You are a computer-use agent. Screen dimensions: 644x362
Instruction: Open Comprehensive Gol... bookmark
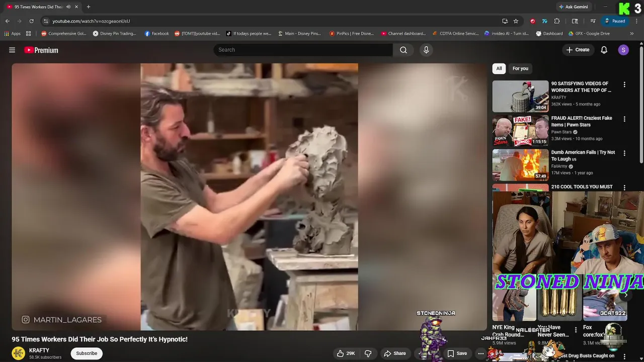[x=64, y=34]
